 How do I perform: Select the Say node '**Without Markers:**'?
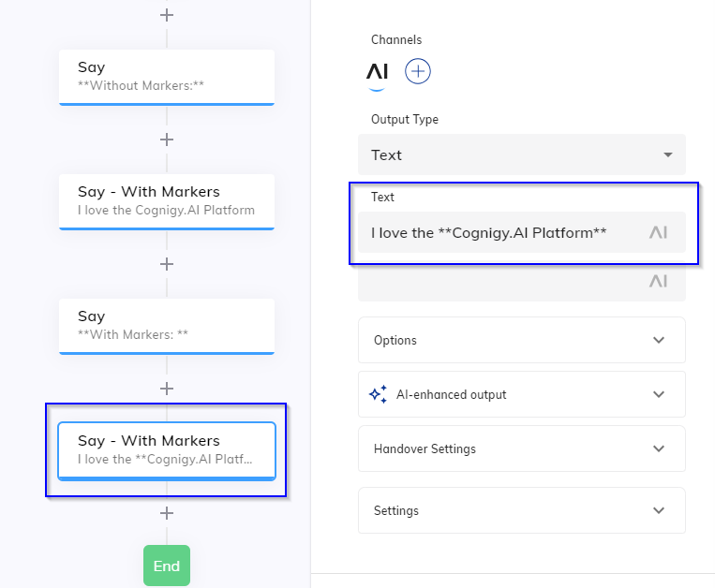pos(167,78)
